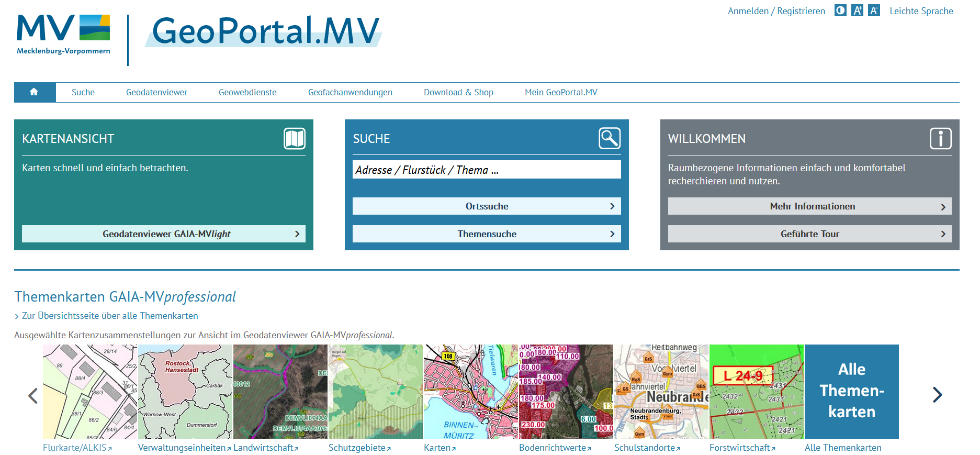The width and height of the screenshot is (980, 455).
Task: Open the Geodatenviewer menu
Action: tap(156, 92)
